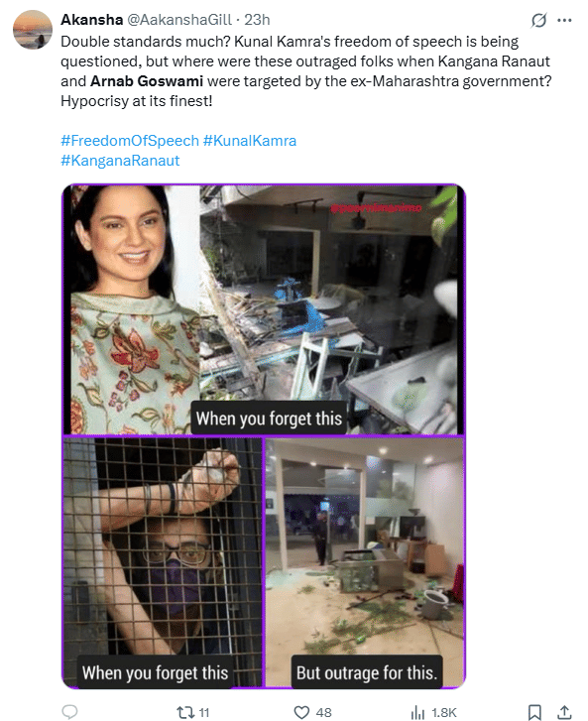Open Akansha's profile avatar
The width and height of the screenshot is (588, 721).
[x=32, y=30]
